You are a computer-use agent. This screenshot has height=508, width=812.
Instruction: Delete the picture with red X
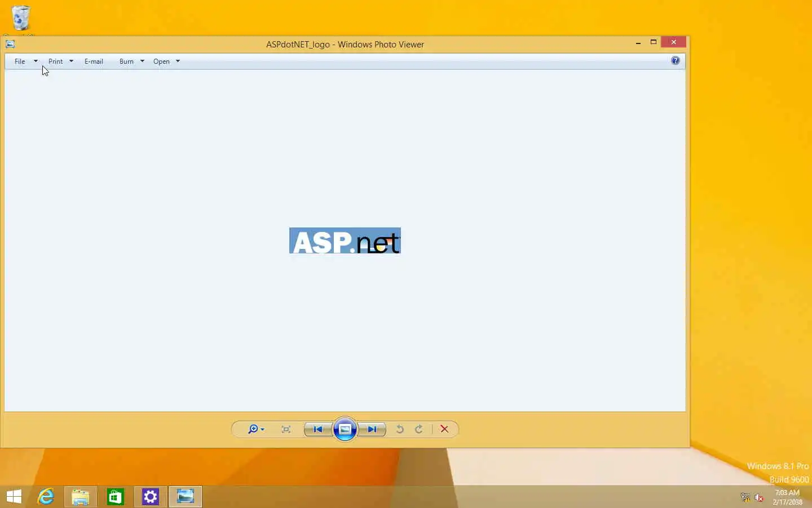pyautogui.click(x=444, y=430)
